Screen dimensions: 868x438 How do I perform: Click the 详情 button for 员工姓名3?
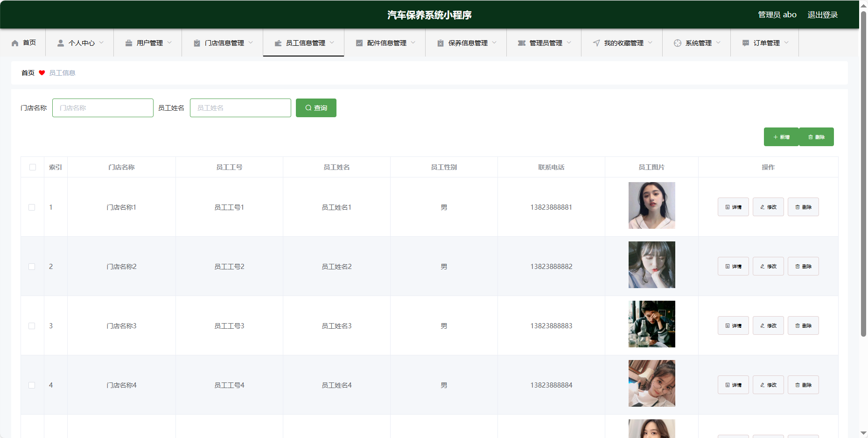(733, 325)
